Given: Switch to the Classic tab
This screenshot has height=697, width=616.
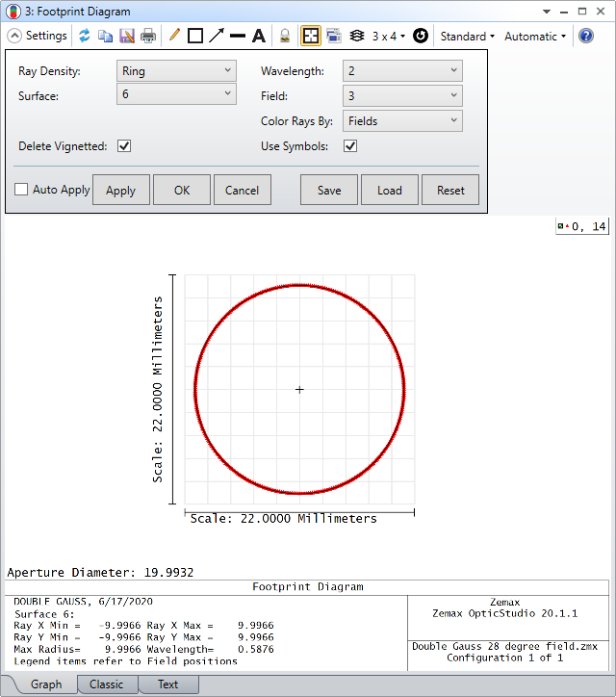Looking at the screenshot, I should coord(106,684).
